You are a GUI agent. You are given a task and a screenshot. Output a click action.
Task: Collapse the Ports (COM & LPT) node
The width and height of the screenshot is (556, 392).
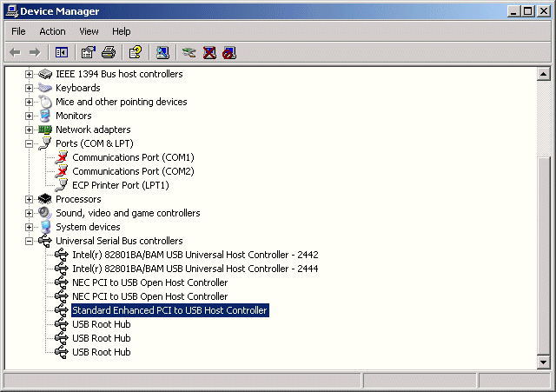point(29,143)
